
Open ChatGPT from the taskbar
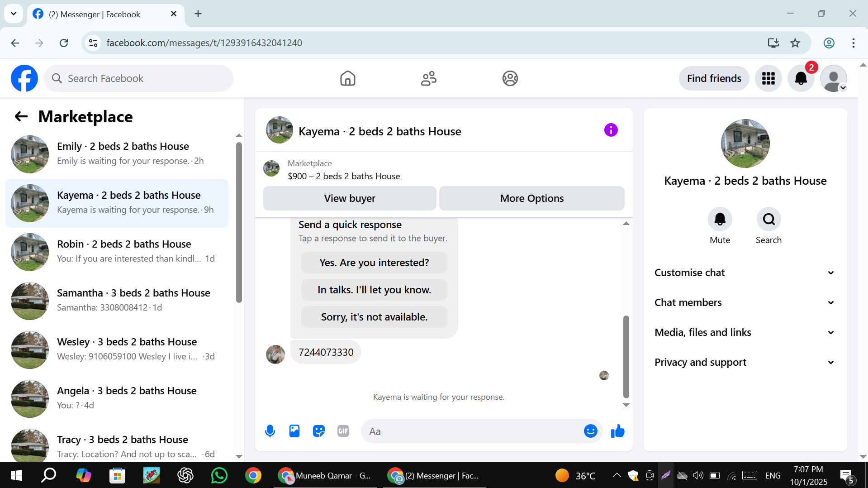185,475
